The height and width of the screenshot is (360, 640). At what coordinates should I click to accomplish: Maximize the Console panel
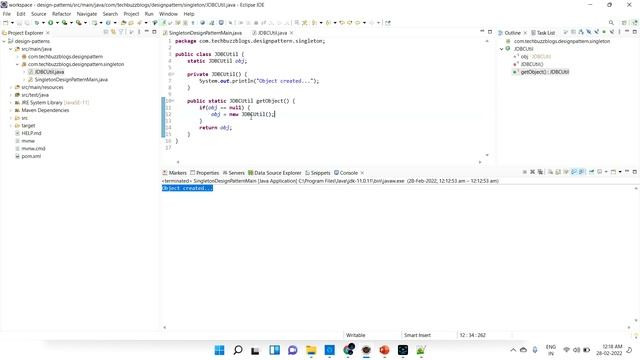coord(634,172)
